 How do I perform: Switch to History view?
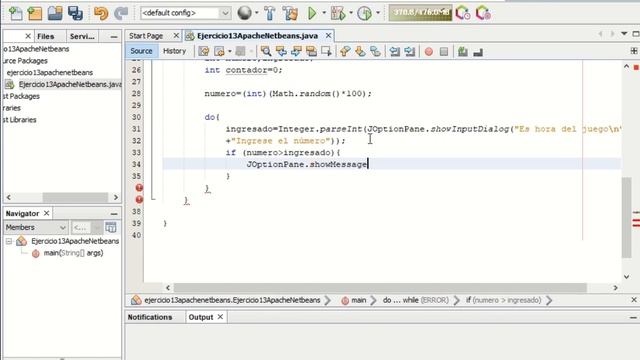(x=174, y=51)
